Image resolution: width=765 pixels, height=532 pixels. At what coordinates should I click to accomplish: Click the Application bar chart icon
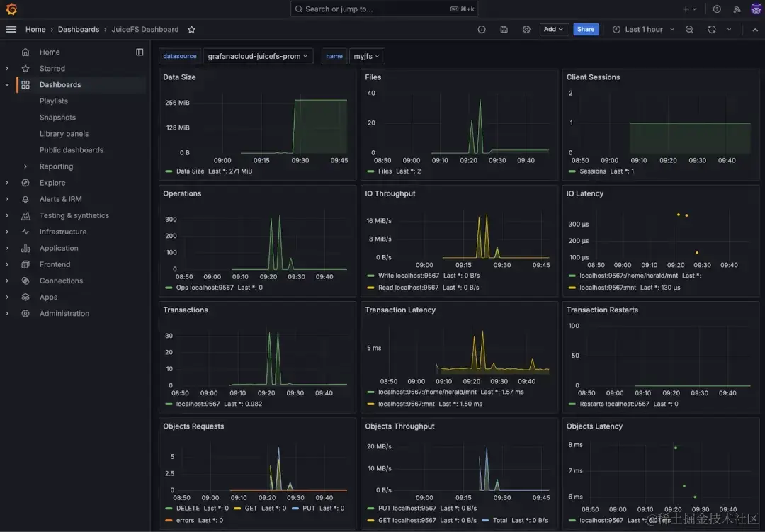(25, 248)
